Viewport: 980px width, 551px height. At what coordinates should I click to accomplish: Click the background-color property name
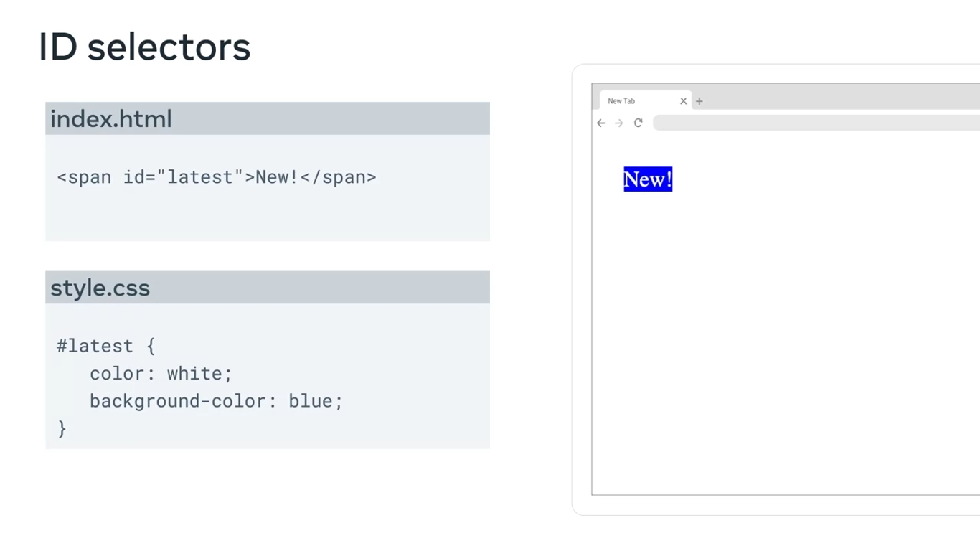click(178, 401)
